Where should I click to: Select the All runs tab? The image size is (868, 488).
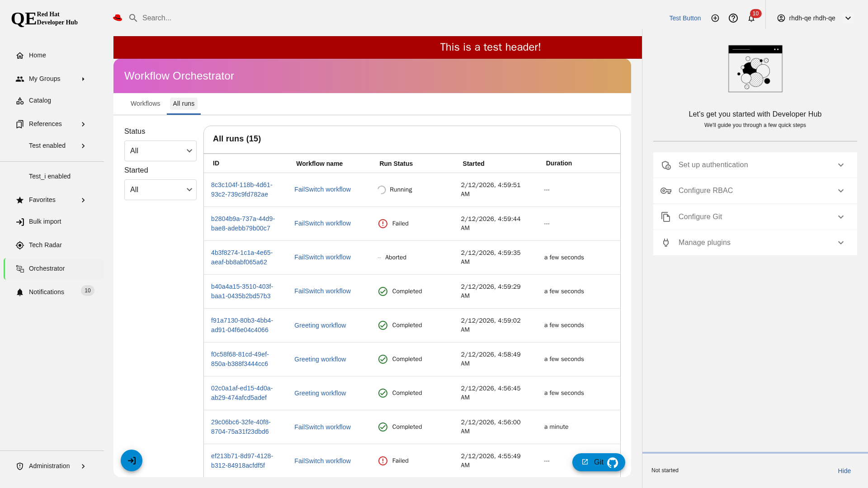184,103
